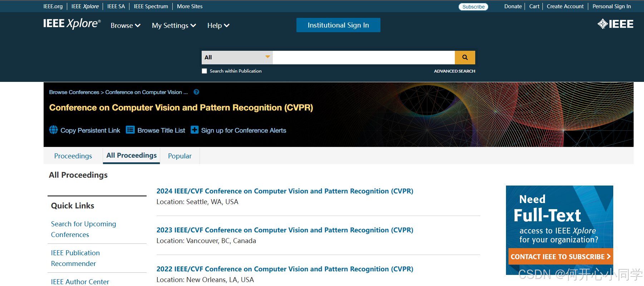Click the question mark help icon in breadcrumb
644x286 pixels.
click(x=196, y=92)
